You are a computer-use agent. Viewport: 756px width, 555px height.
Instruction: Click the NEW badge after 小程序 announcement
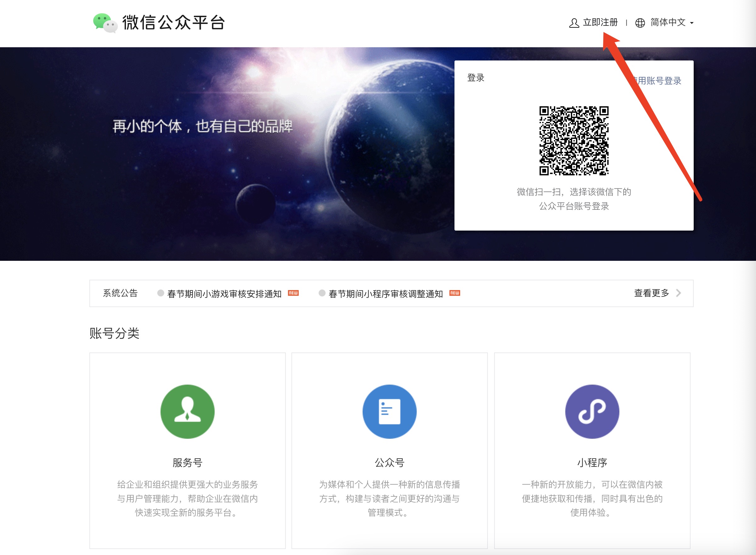point(455,293)
